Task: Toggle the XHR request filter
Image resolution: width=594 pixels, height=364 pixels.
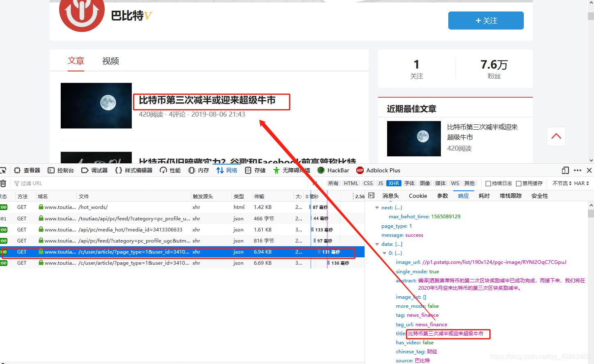Action: point(394,183)
